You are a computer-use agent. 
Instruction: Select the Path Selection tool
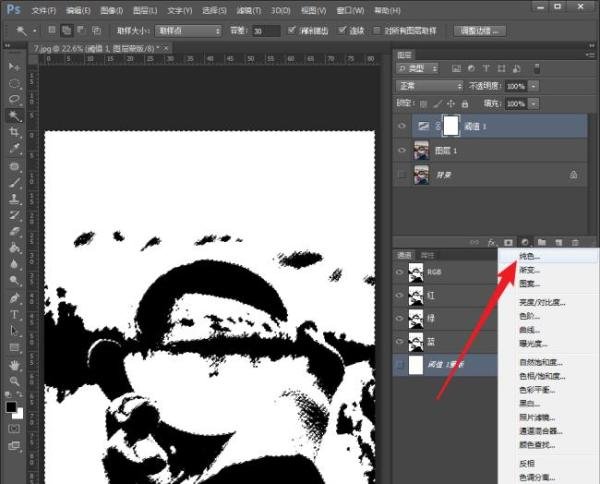pyautogui.click(x=14, y=331)
